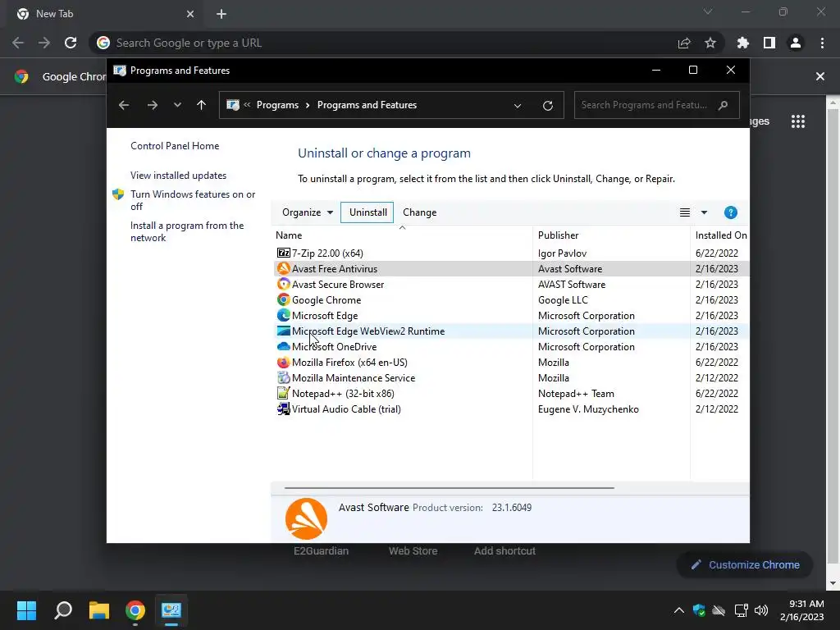The height and width of the screenshot is (630, 840).
Task: Open the Chrome side panel
Action: pos(769,43)
